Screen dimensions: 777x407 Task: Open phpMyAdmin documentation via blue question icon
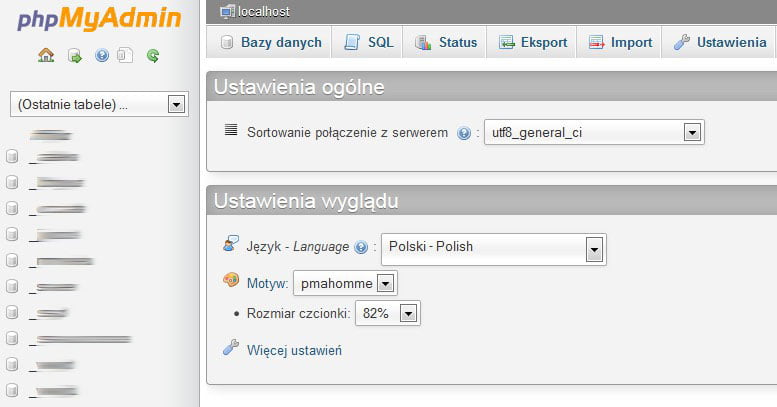(x=101, y=56)
